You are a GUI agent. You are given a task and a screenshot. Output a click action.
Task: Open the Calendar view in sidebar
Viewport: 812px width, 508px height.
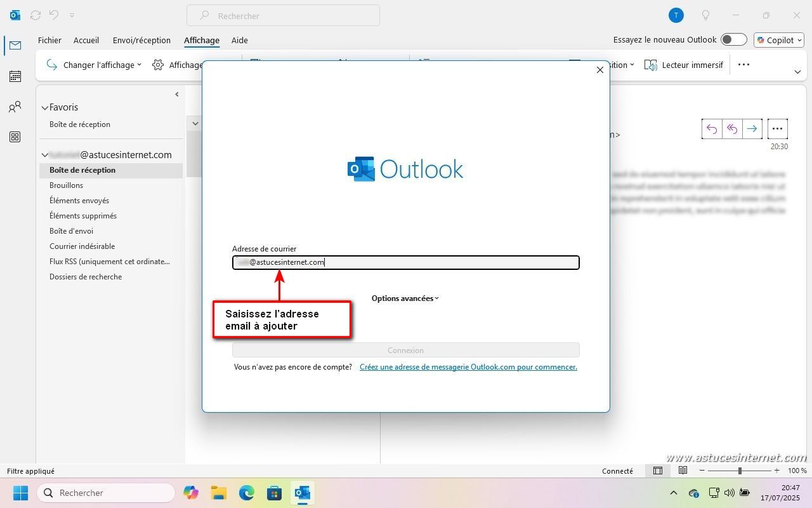[15, 76]
